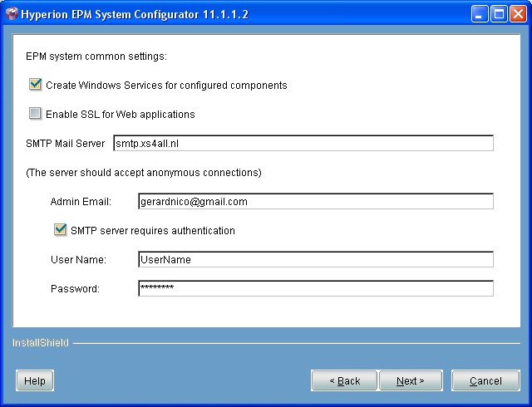Screen dimensions: 532x407
Task: Proceed with the Next button
Action: 410,380
